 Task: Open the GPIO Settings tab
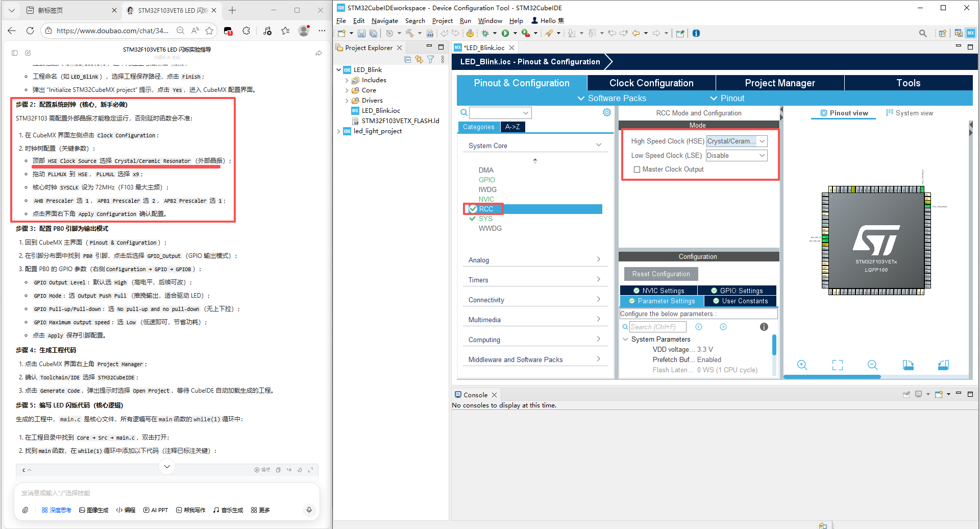pos(737,291)
